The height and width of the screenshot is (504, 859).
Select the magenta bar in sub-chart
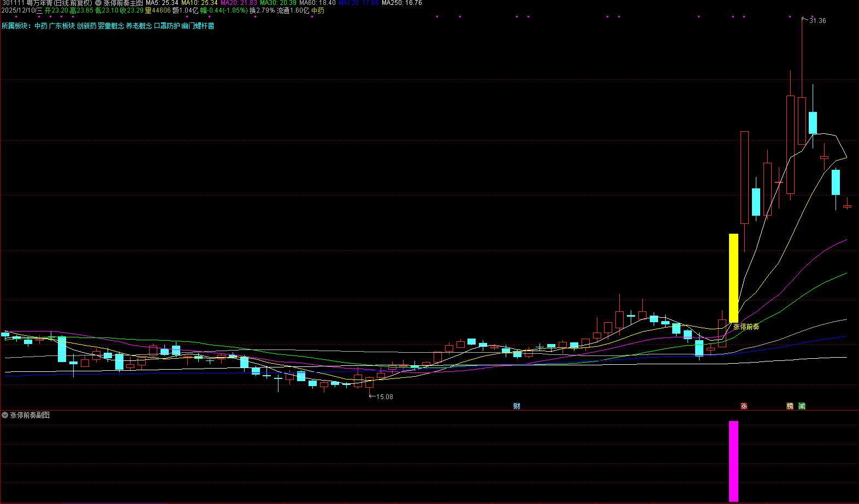[733, 461]
